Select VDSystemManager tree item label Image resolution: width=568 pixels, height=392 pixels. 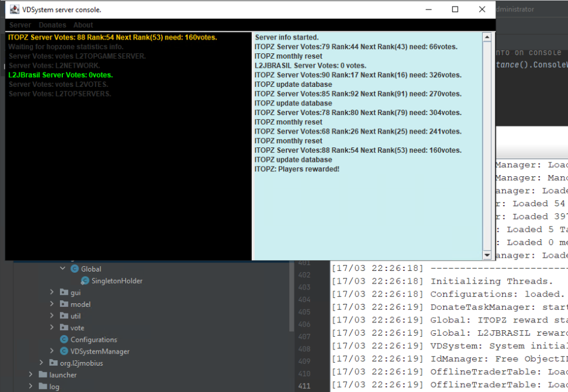(100, 351)
